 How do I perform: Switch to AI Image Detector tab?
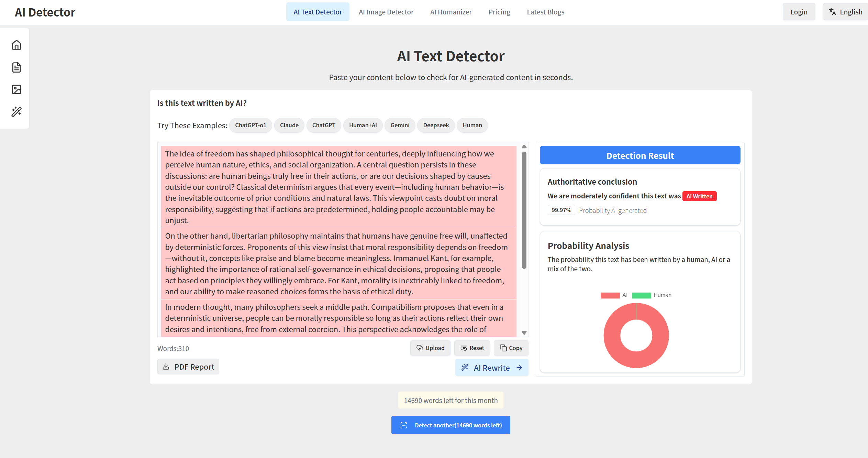coord(386,12)
